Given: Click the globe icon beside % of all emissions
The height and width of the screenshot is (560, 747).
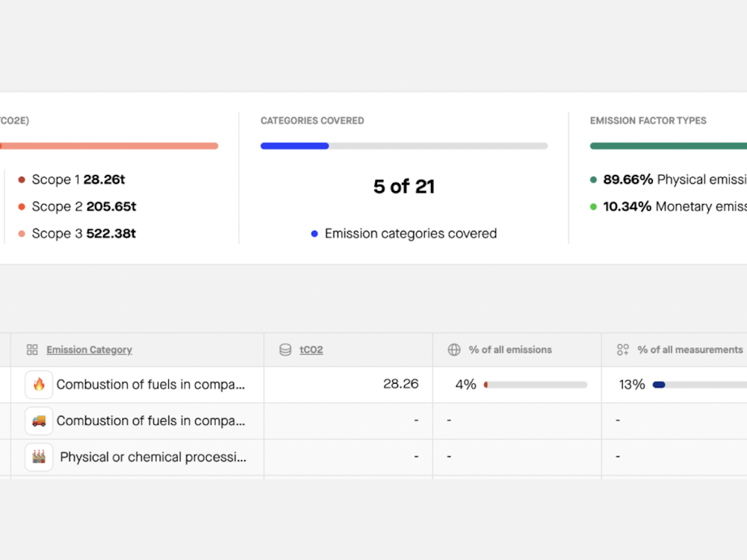Looking at the screenshot, I should (453, 350).
